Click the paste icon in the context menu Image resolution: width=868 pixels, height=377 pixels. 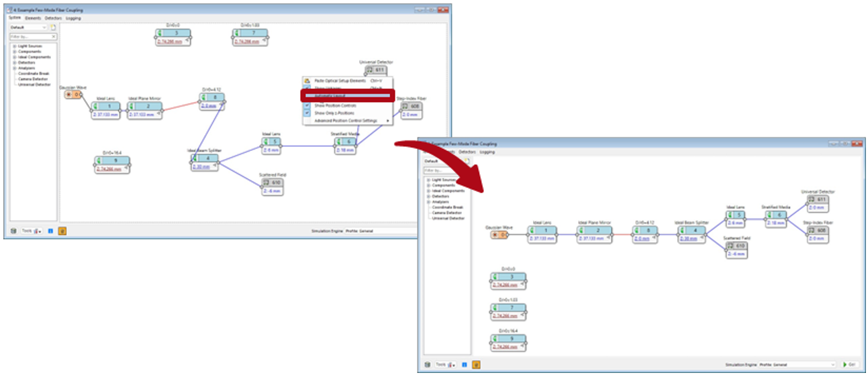click(307, 80)
